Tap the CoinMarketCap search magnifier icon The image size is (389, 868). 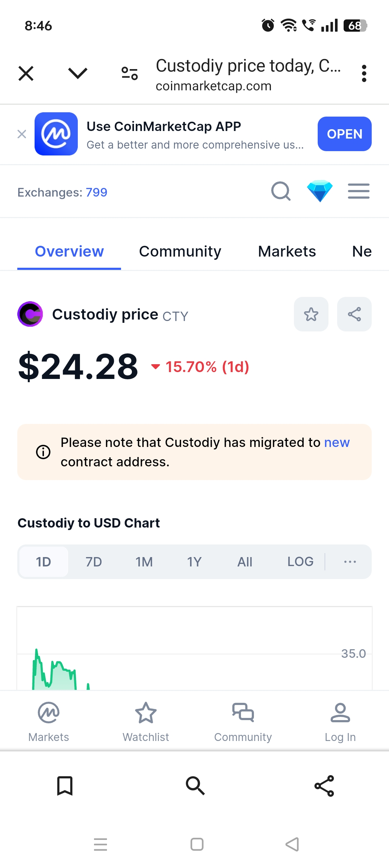281,191
